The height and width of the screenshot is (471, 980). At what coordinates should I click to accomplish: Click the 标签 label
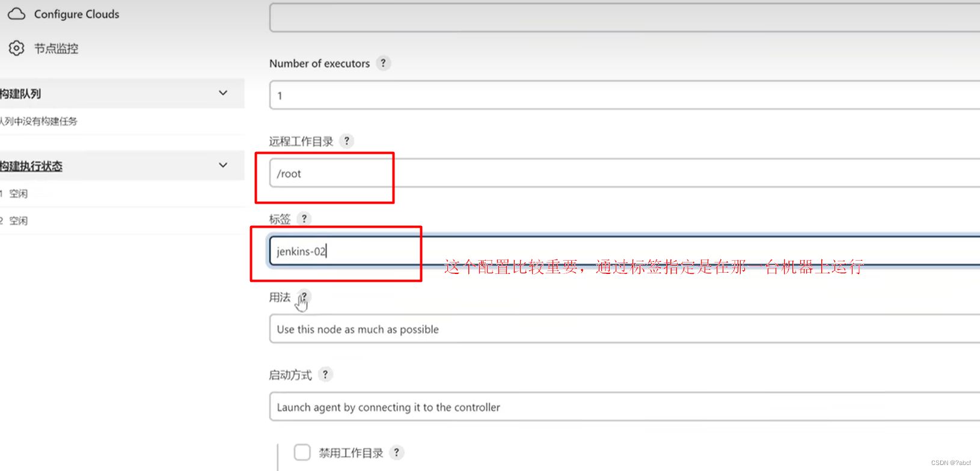pos(280,219)
